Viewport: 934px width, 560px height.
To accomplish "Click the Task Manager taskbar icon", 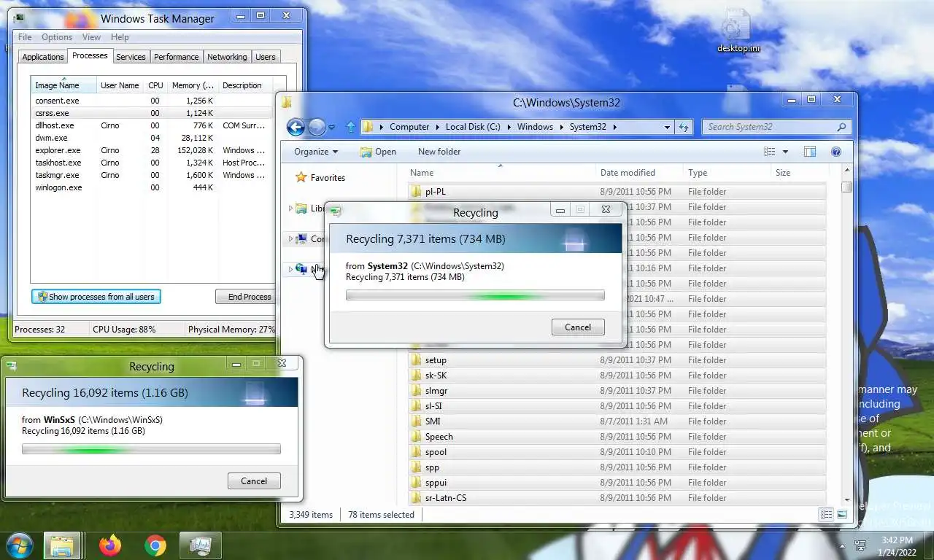I will (200, 545).
